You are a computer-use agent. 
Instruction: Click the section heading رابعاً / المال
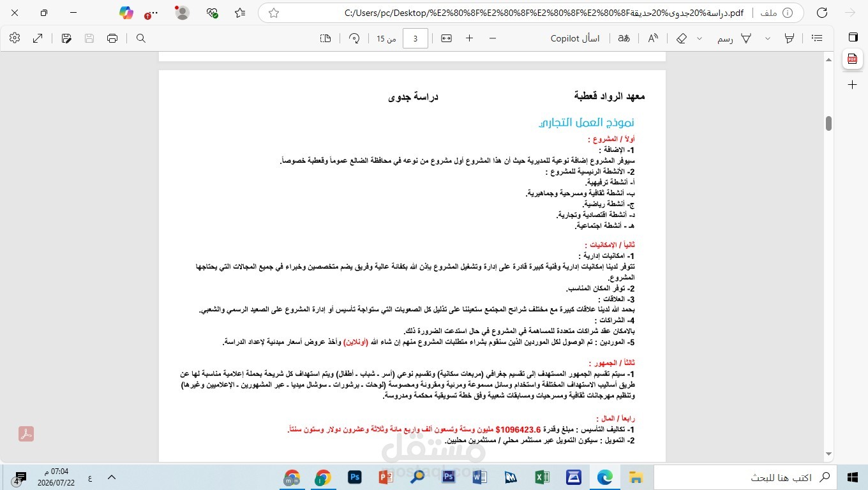click(615, 419)
